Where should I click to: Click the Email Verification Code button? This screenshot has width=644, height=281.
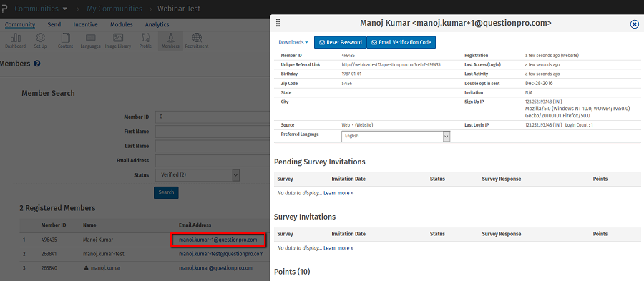pyautogui.click(x=401, y=42)
